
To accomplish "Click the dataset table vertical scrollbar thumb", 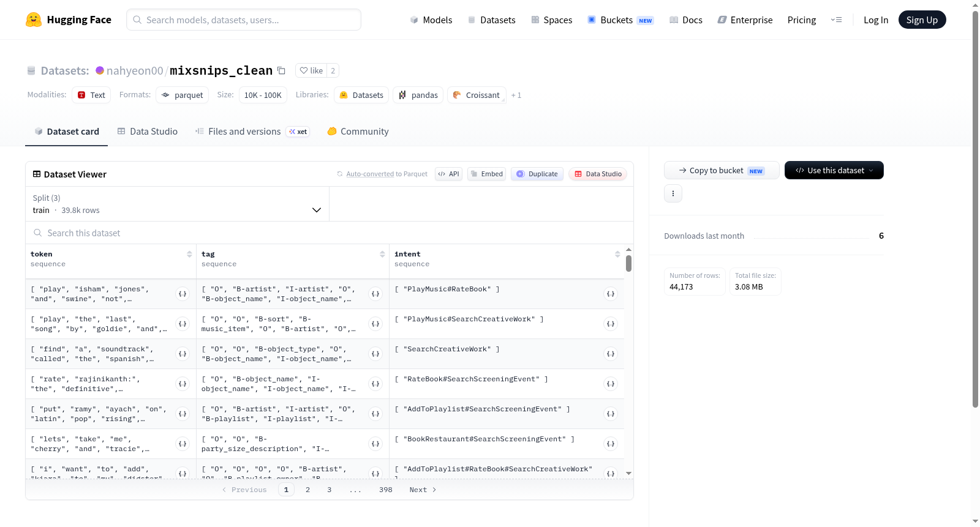I will pyautogui.click(x=628, y=263).
